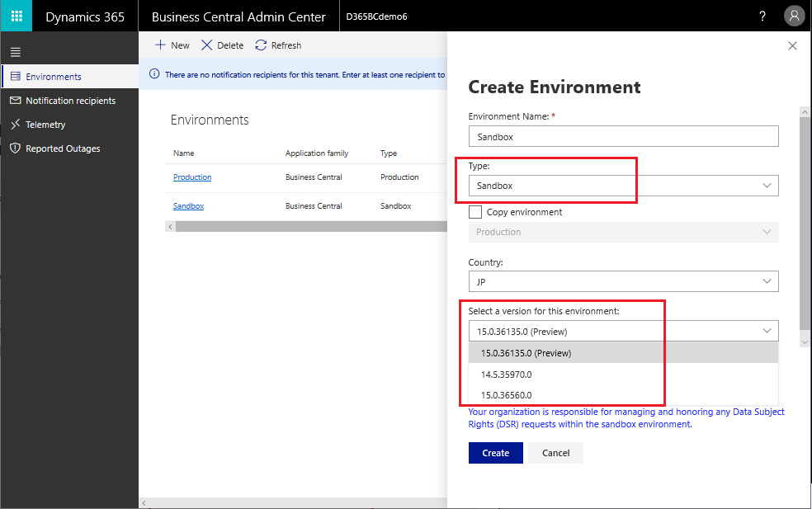The height and width of the screenshot is (509, 812).
Task: Click the panel vertical scrollbar thumb
Action: (805, 224)
